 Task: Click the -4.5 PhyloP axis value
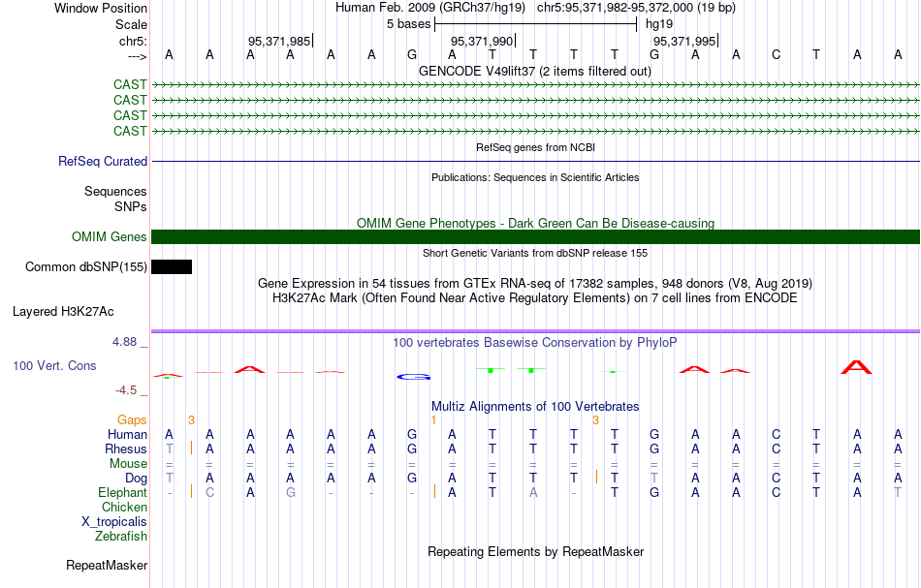coord(126,390)
